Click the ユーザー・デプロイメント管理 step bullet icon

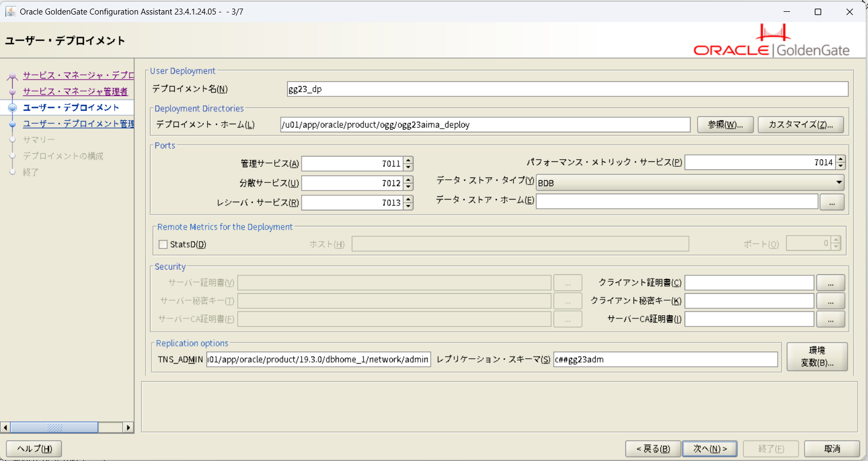point(12,124)
